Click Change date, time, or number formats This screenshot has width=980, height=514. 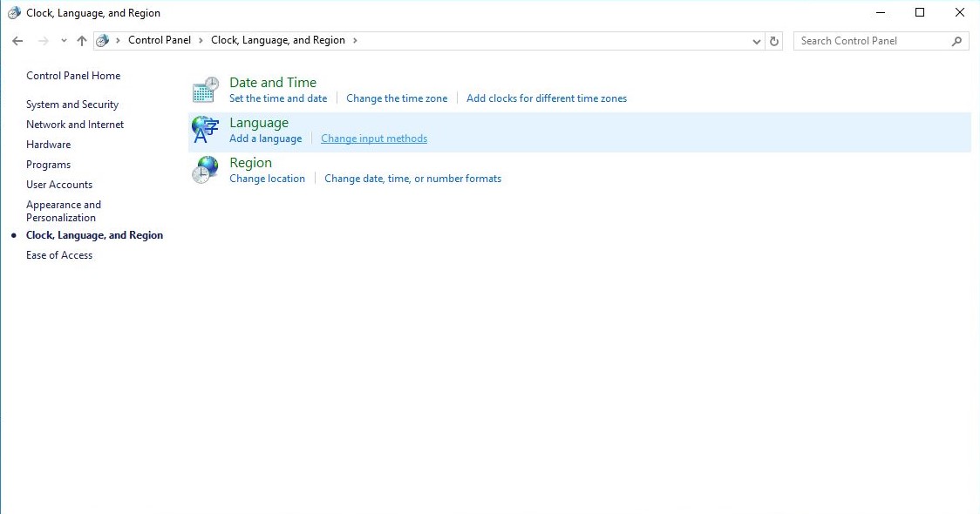pos(412,179)
